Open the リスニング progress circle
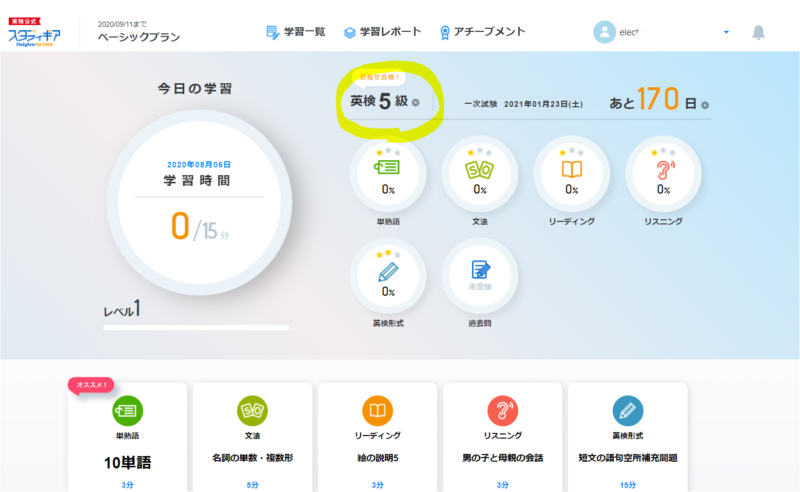 [x=663, y=174]
